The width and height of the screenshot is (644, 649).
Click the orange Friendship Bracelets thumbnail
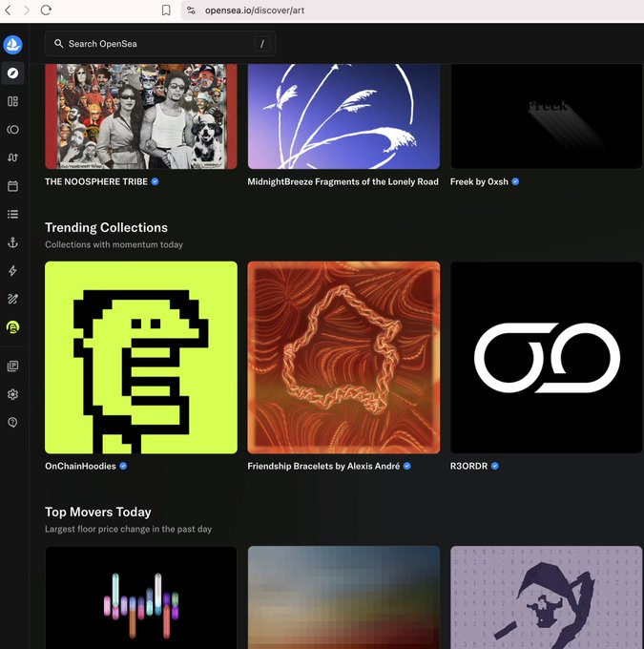pos(343,358)
